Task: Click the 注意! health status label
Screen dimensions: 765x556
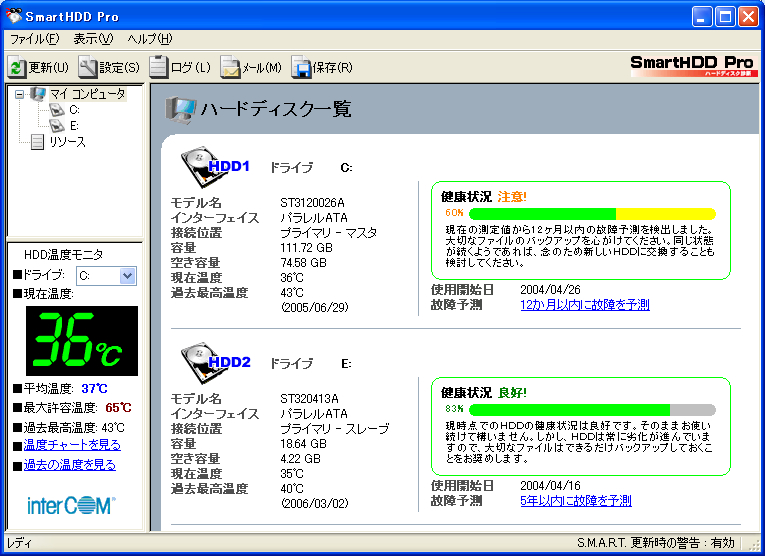Action: (512, 197)
